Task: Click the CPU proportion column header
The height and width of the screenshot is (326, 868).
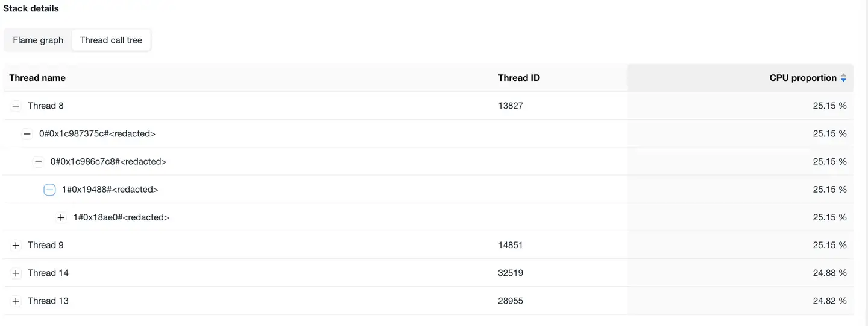Action: 802,78
